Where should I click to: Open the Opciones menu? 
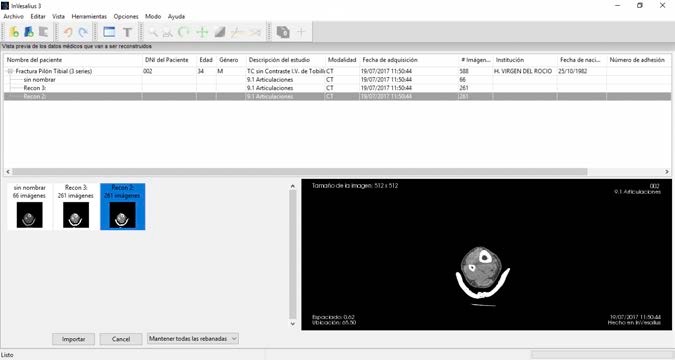pyautogui.click(x=126, y=16)
